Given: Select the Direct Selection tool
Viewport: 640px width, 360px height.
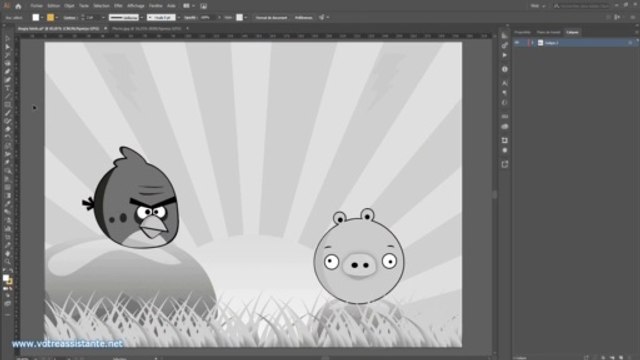Looking at the screenshot, I should [7, 47].
